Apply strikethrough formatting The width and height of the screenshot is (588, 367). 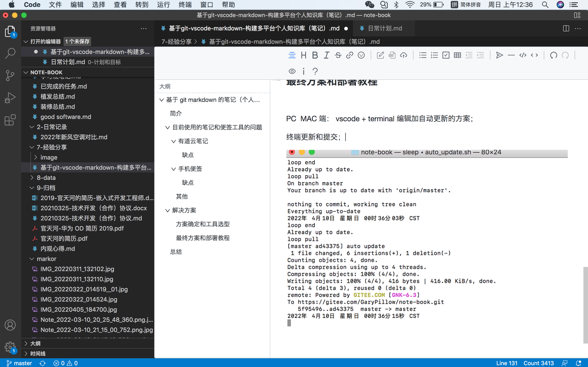coord(338,55)
